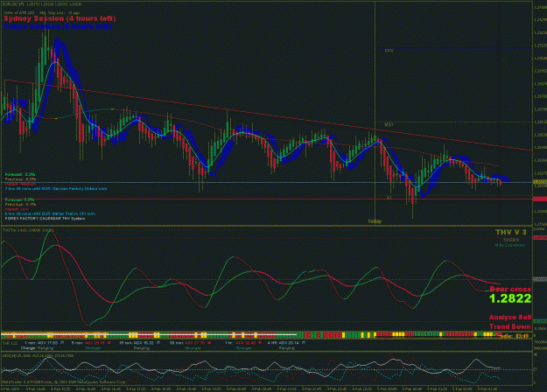The width and height of the screenshot is (547, 392).
Task: Click the 'Impact: Medium' news label
Action: [x=20, y=184]
